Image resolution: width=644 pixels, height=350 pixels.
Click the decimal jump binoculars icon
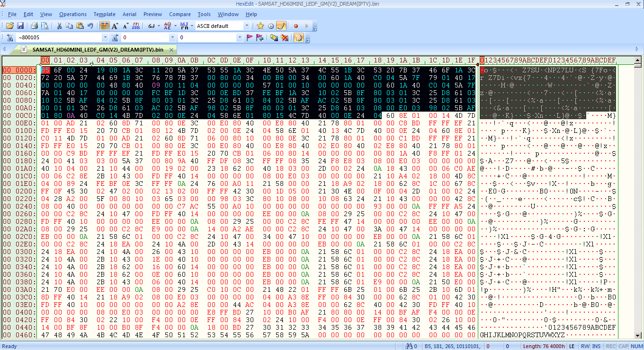(115, 38)
